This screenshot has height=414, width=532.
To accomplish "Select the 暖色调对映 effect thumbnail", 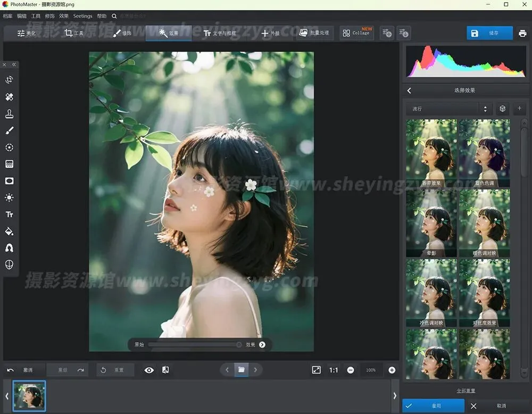I will click(x=484, y=224).
